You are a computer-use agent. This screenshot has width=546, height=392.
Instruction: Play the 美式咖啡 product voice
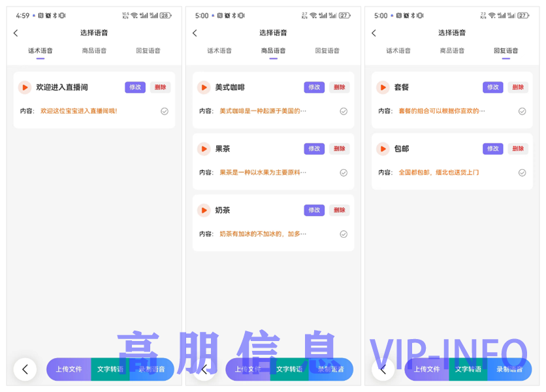point(204,88)
